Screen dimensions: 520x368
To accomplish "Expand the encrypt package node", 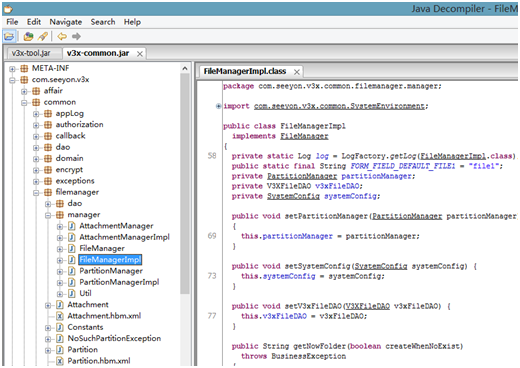I will [36, 170].
